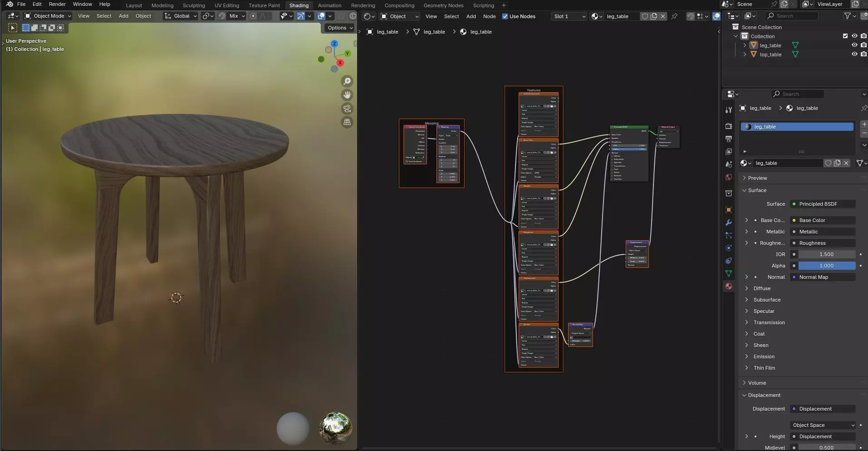Open Object Space displacement dropdown

[823, 425]
